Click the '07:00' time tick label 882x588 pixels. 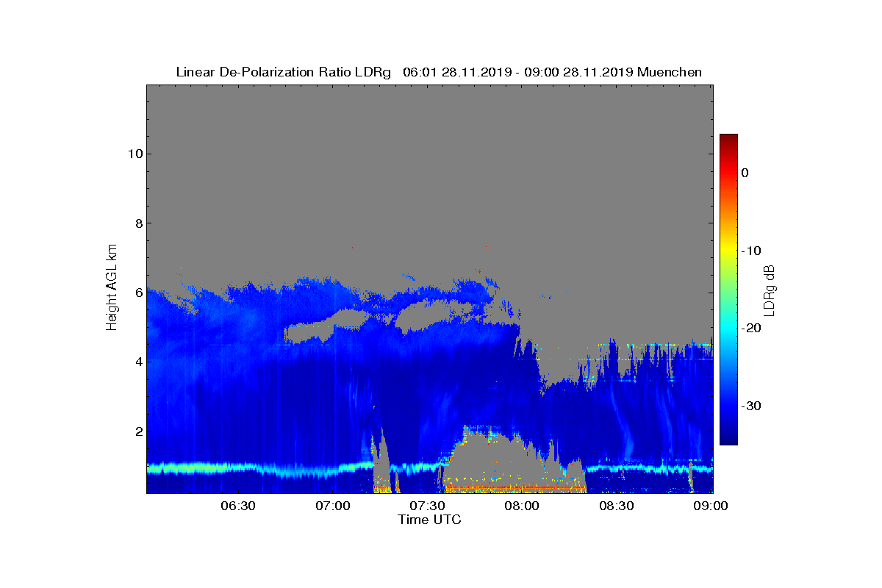[334, 506]
